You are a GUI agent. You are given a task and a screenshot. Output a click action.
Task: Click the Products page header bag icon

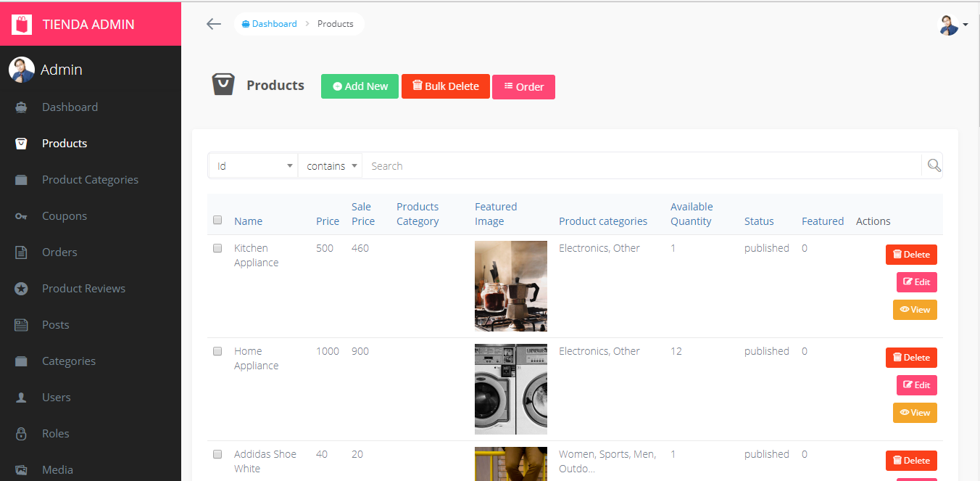[x=223, y=85]
